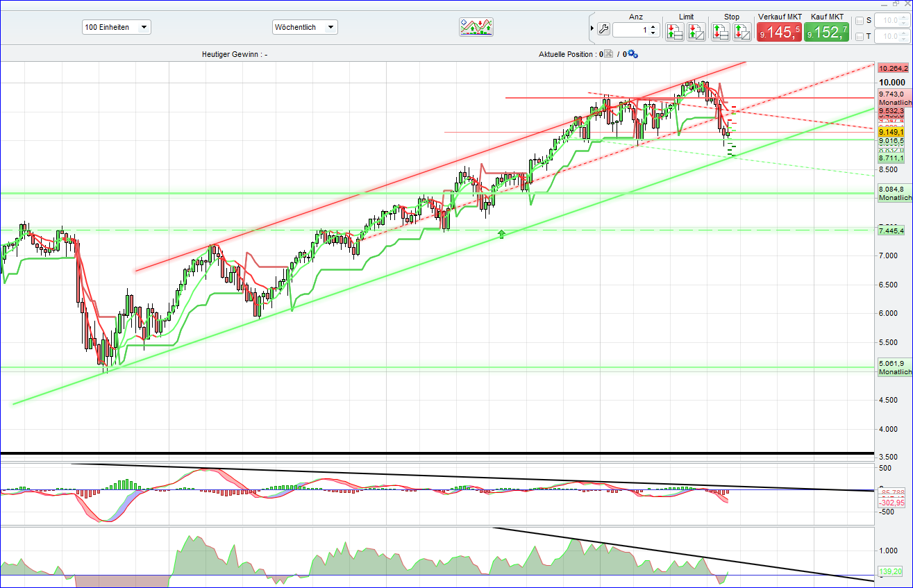Screen dimensions: 913x588
Task: Sell at market with Verkauf MKT button
Action: coord(779,31)
